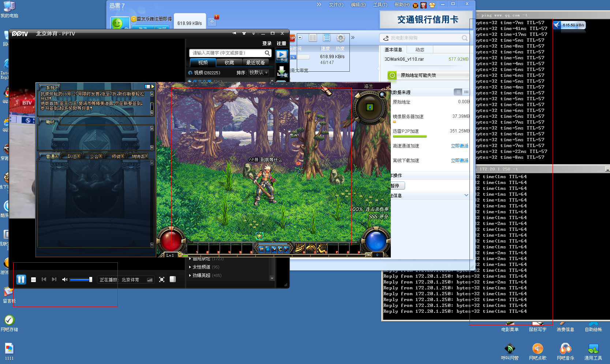Open the 动态 tab in Xunlei
Screen dimensions: 610x364
[420, 50]
